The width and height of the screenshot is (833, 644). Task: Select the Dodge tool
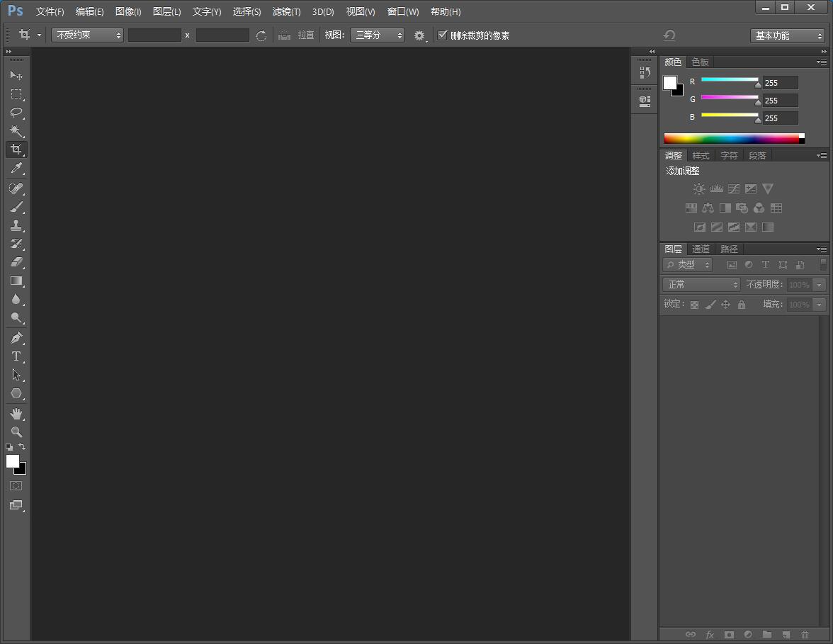tap(16, 317)
